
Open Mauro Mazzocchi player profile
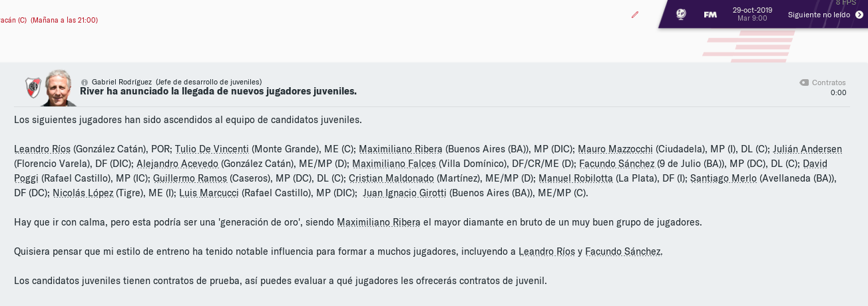point(615,149)
